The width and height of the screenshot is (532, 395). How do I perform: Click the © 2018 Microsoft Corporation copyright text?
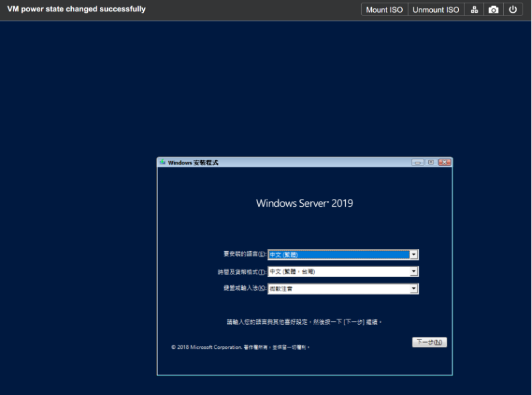pyautogui.click(x=241, y=347)
